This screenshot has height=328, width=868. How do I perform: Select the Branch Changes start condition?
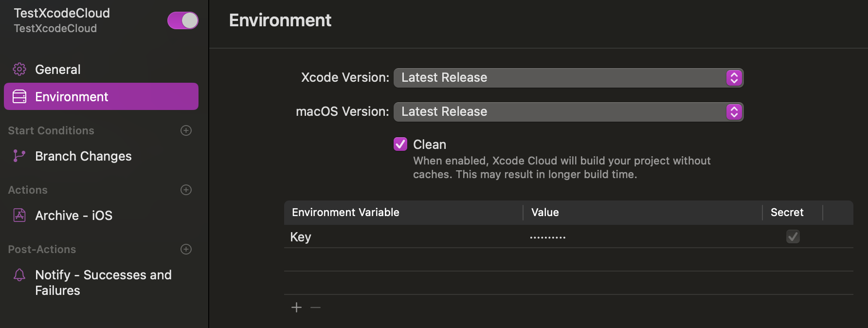tap(83, 156)
